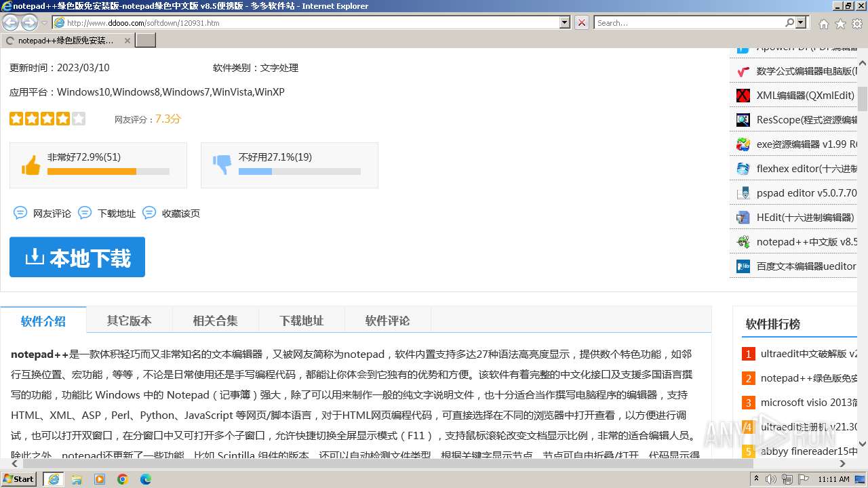Open 百度文本编辑器ueditor link
Viewport: 868px width, 488px height.
click(x=807, y=266)
